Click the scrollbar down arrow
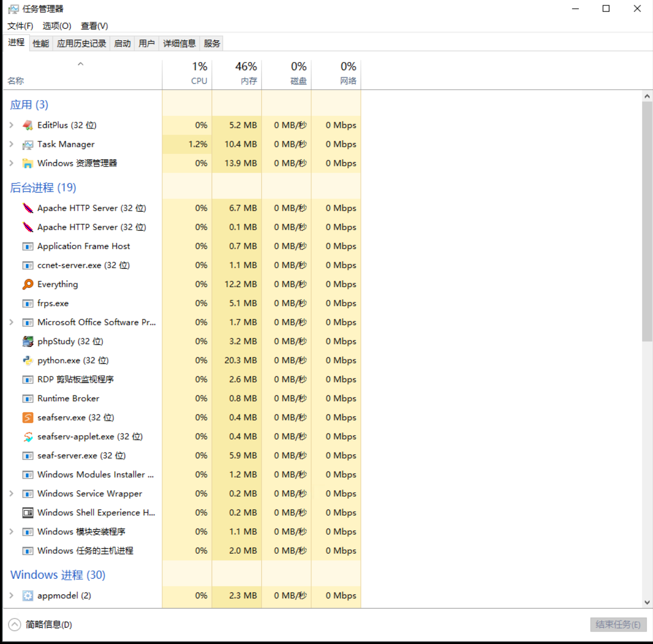Viewport: 653px width, 644px height. tap(647, 602)
